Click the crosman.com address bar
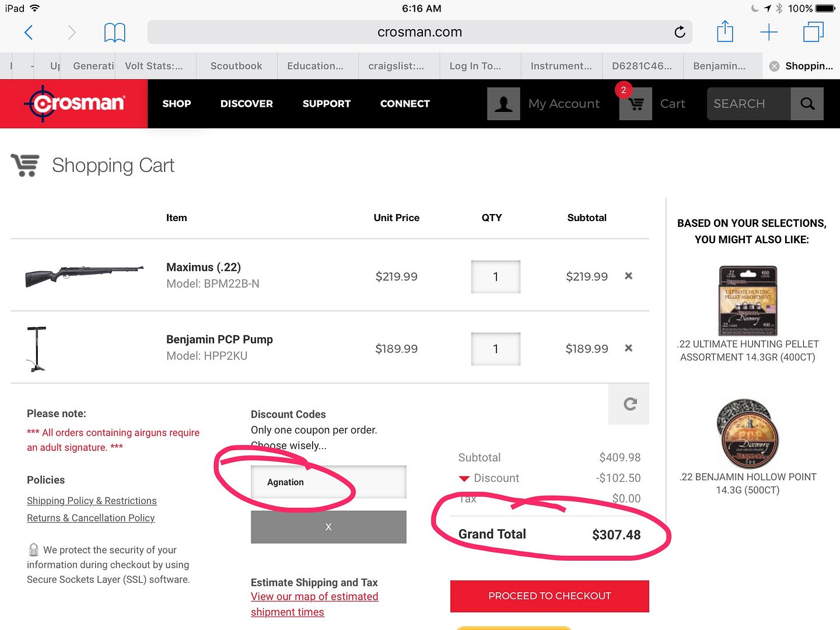This screenshot has width=840, height=630. (x=419, y=32)
